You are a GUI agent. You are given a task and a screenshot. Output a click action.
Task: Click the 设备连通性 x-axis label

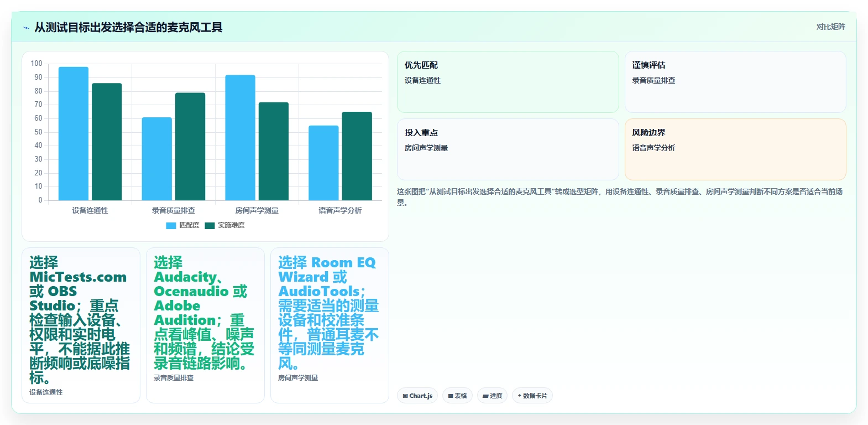pyautogui.click(x=90, y=210)
